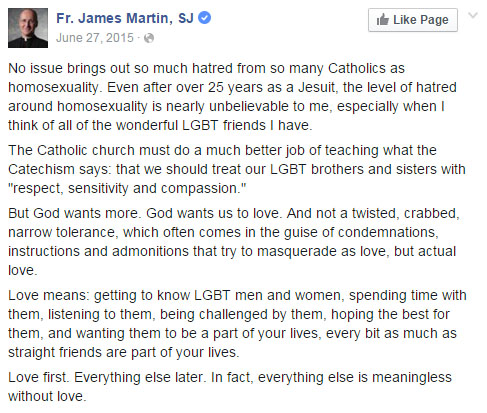Open the Fr. James Martin, SJ page link

(x=125, y=18)
